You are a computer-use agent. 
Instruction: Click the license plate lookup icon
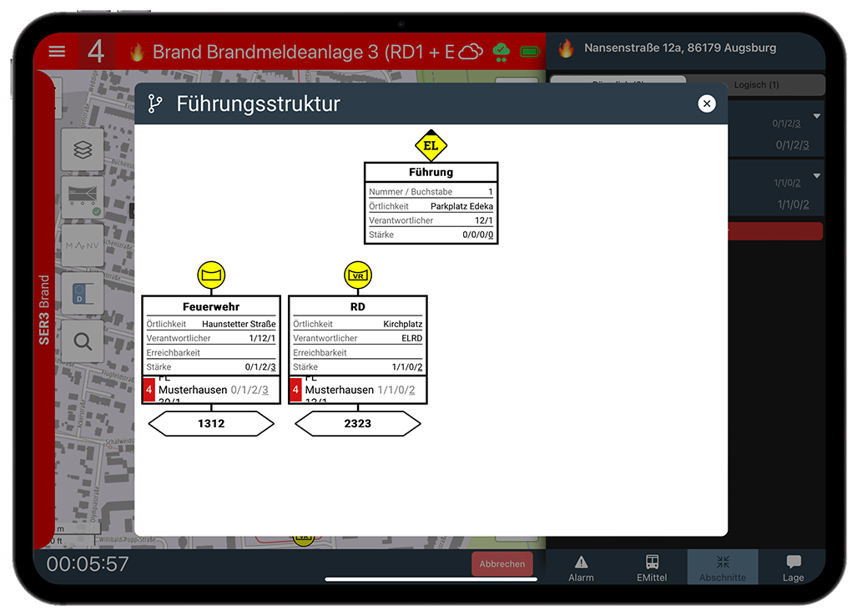click(83, 293)
